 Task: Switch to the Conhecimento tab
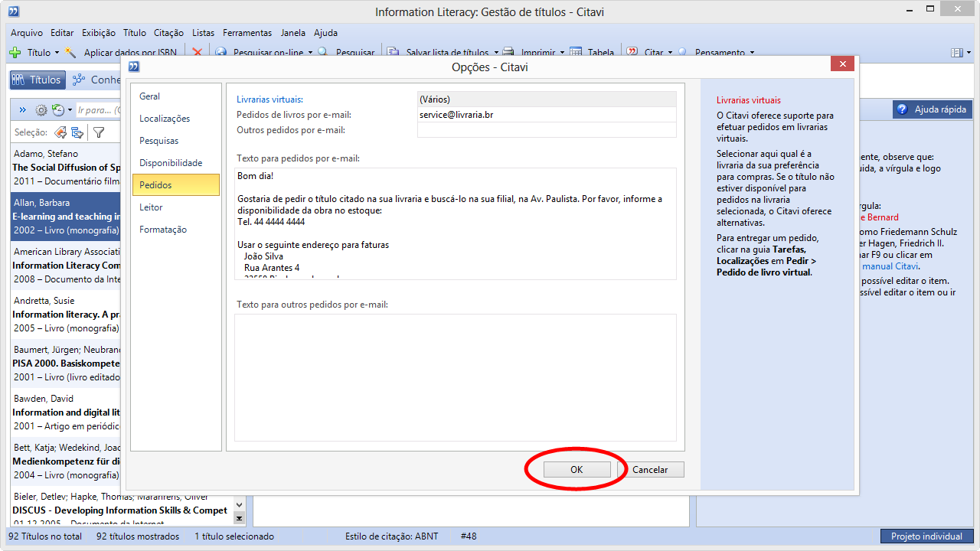(x=97, y=80)
